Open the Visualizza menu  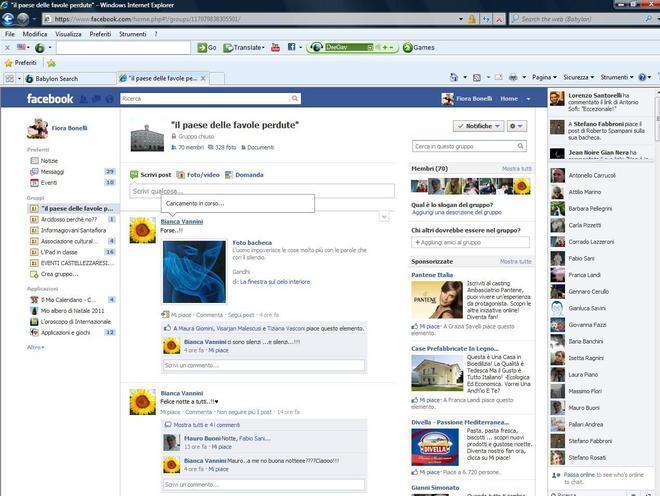pyautogui.click(x=68, y=34)
